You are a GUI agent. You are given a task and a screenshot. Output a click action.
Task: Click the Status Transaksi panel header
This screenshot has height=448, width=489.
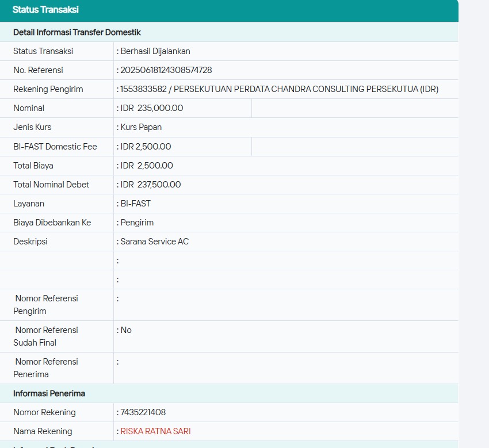[46, 10]
